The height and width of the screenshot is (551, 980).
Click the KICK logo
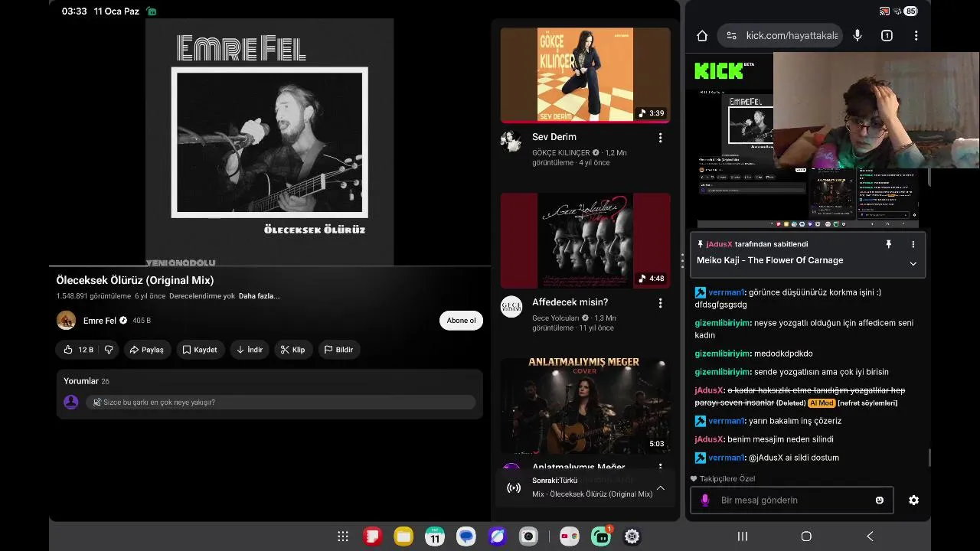pyautogui.click(x=718, y=70)
